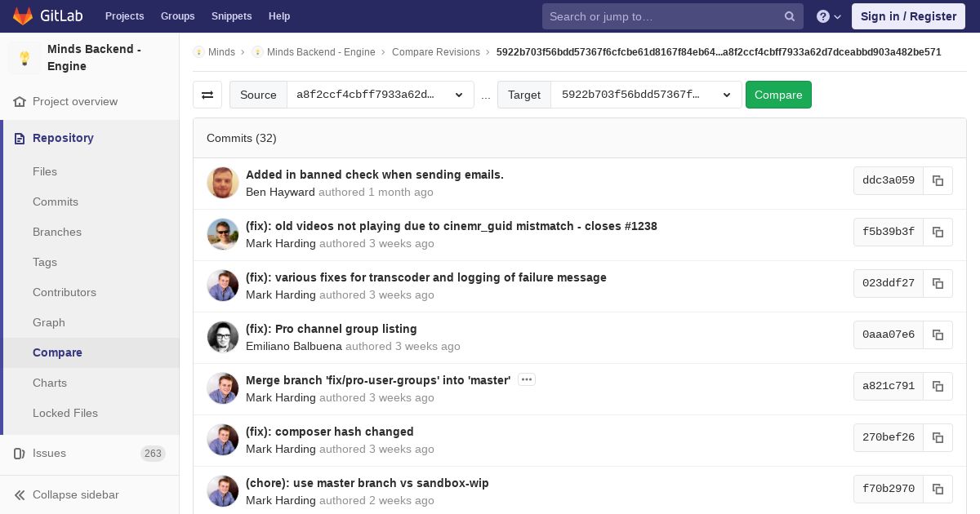Open the Help question mark menu
Viewport: 980px width, 514px height.
[x=829, y=16]
